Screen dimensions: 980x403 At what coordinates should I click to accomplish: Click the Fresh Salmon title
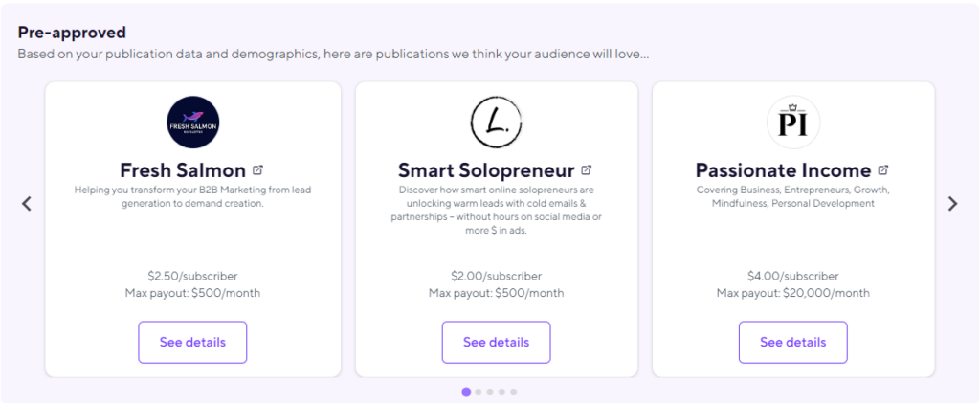tap(183, 170)
